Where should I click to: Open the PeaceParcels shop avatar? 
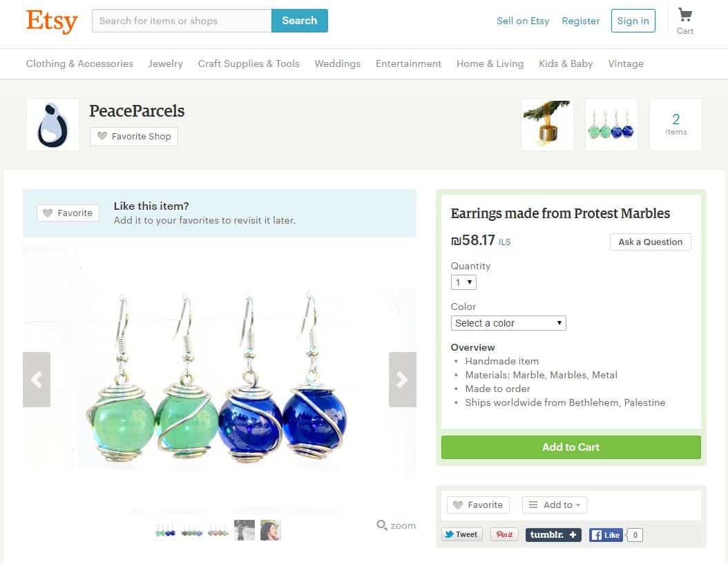(52, 124)
